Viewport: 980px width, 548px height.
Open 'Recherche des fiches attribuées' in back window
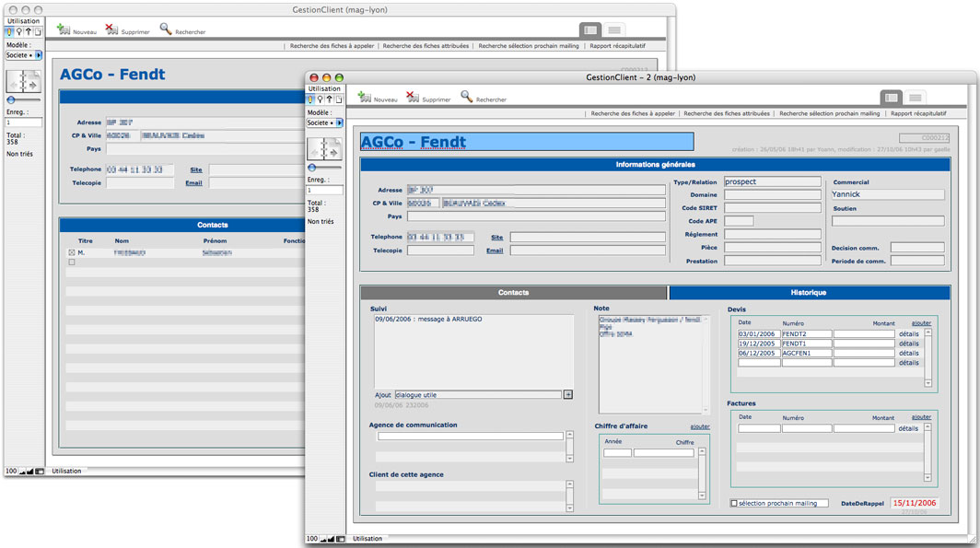point(426,46)
